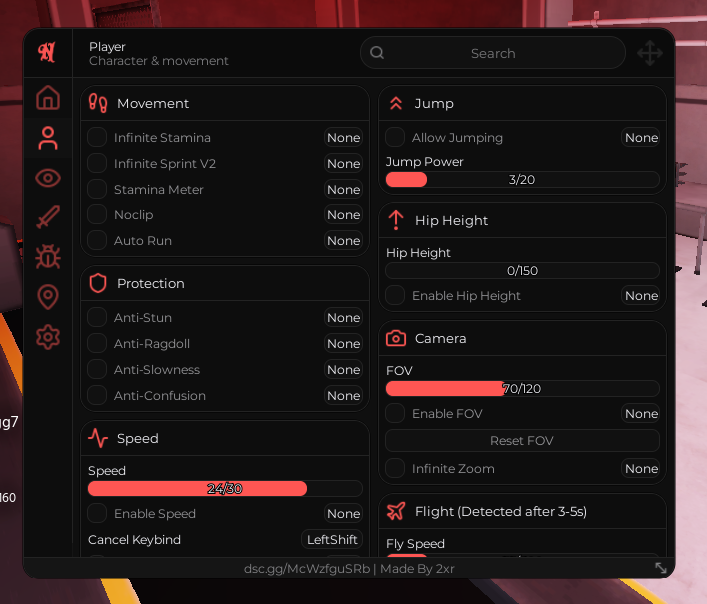Screen dimensions: 707x604
Task: Set keybind None for Anti-Confusion
Action: [344, 395]
